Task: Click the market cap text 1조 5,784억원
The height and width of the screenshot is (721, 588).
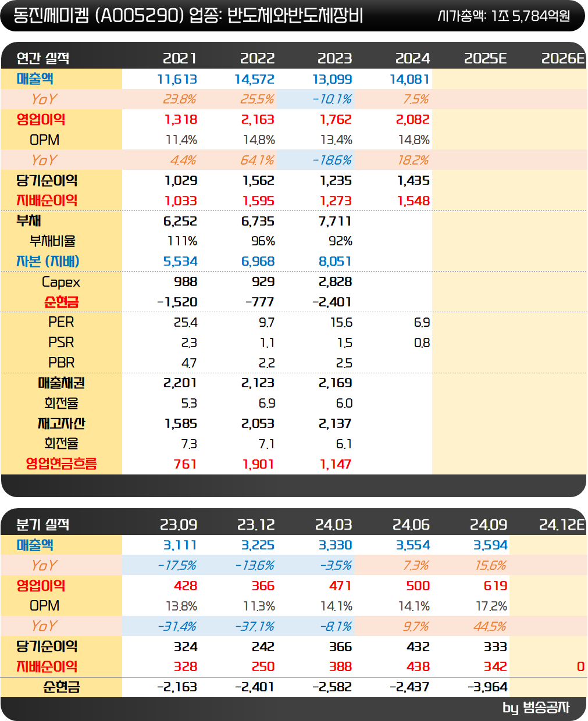Action: pos(530,16)
